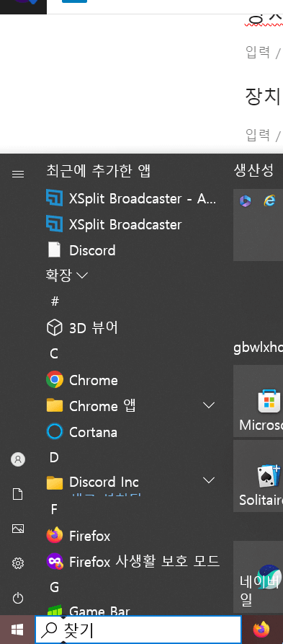Expand the Discord Inc folder chevron
This screenshot has height=644, width=283.
[209, 480]
